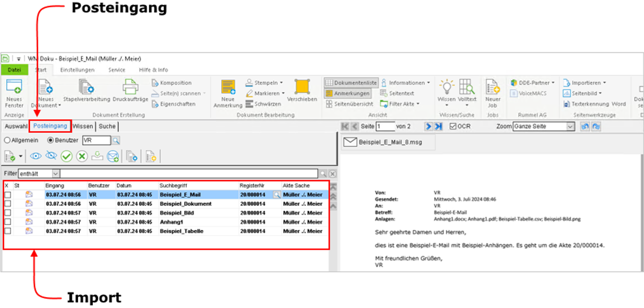The height and width of the screenshot is (308, 644).
Task: Select the Schwärzen tool
Action: 263,104
